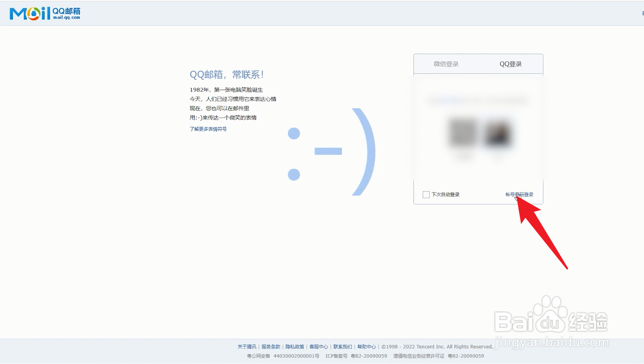Open the 帮助中心 footer link
644x364 pixels.
(x=366, y=347)
